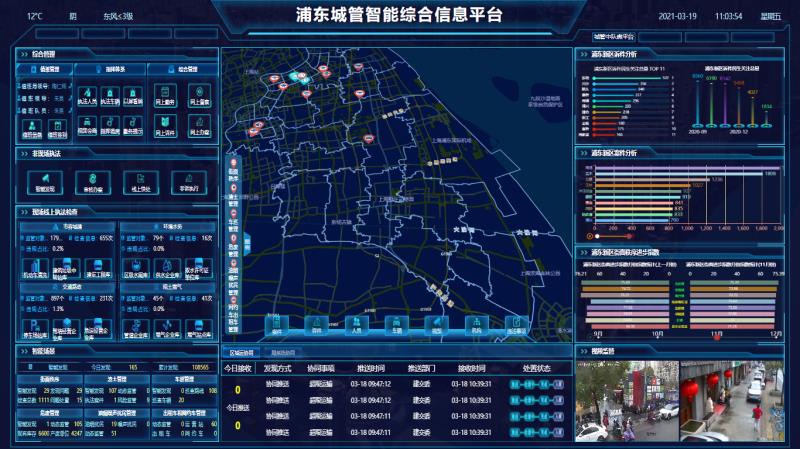Viewport: 800px width, 449px height.
Task: Expand the 视频巡逻 panel header arrows
Action: (582, 351)
